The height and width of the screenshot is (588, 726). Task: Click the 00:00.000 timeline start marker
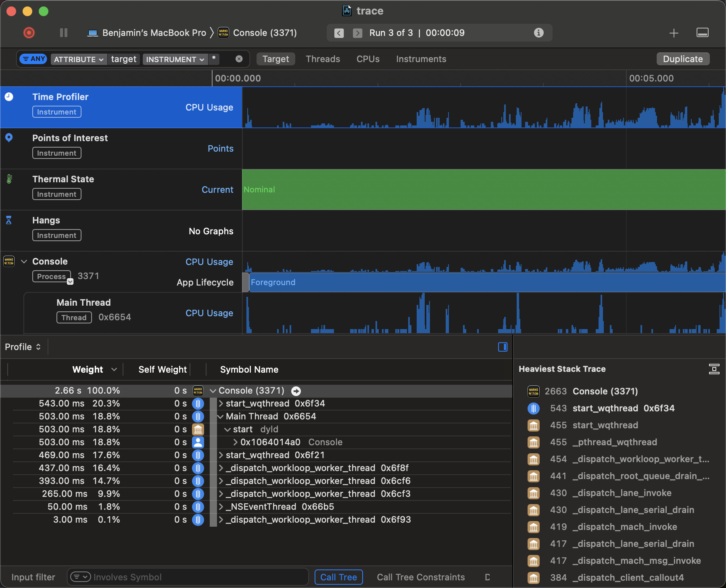238,78
